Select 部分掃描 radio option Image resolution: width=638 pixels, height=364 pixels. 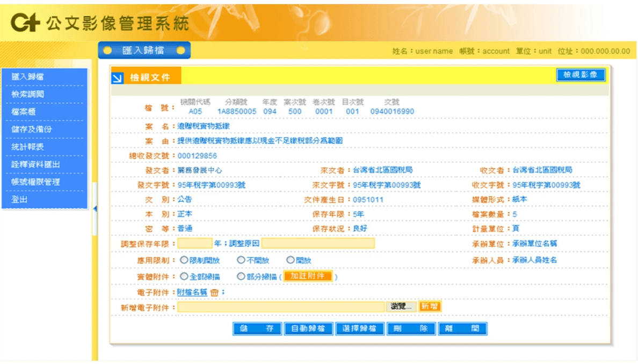pyautogui.click(x=241, y=276)
